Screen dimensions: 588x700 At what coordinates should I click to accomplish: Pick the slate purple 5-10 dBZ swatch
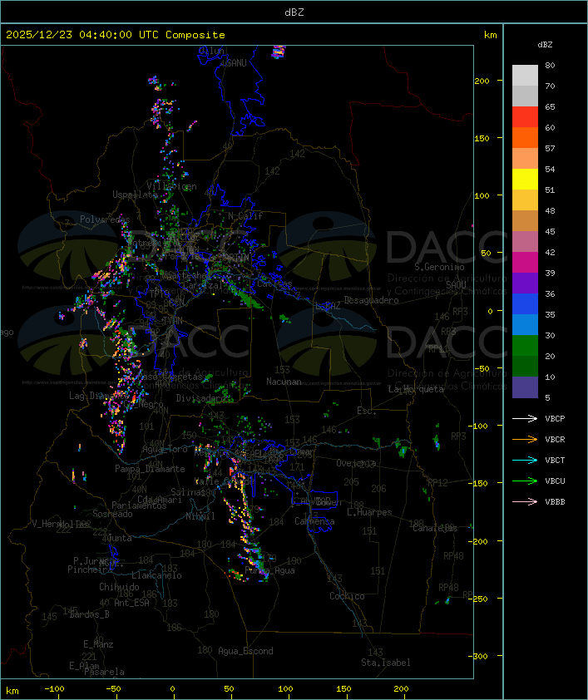pos(525,387)
